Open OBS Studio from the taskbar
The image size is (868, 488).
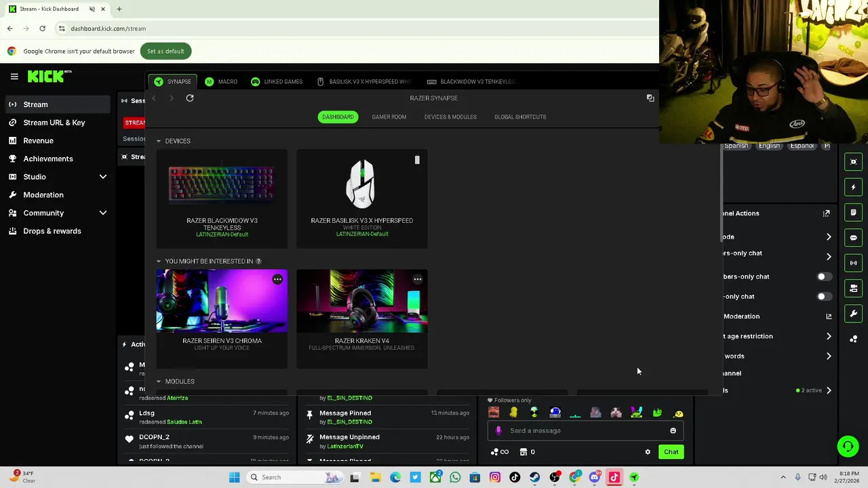pos(555,477)
